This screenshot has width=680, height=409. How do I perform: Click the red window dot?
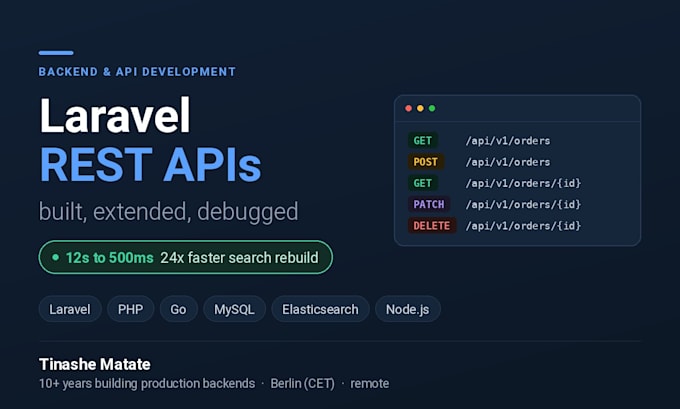[409, 108]
